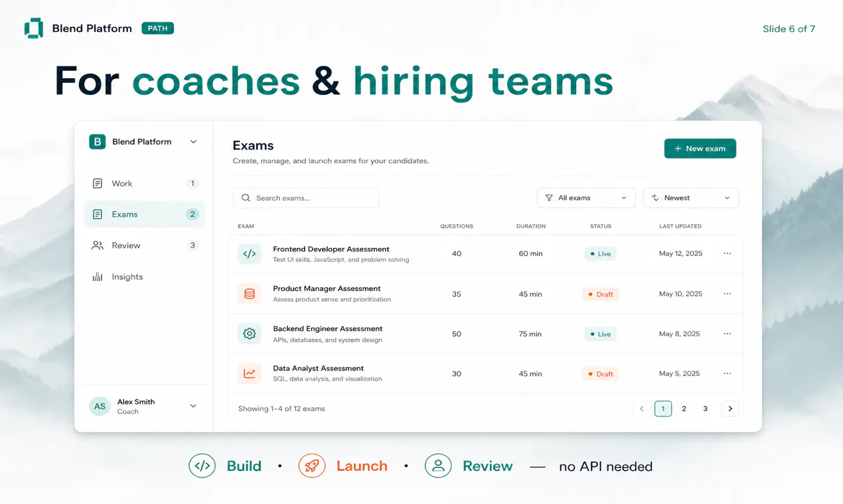The width and height of the screenshot is (843, 504).
Task: Click the Frontend Developer code brackets icon
Action: [250, 254]
